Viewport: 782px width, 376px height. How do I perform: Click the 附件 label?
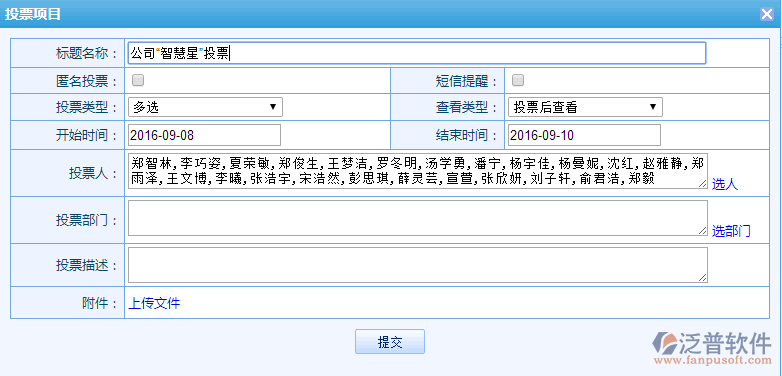coord(99,303)
